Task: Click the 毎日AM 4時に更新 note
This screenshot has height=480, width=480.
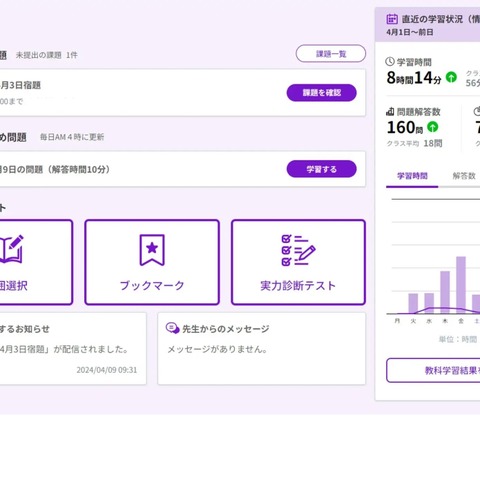Action: pyautogui.click(x=72, y=137)
